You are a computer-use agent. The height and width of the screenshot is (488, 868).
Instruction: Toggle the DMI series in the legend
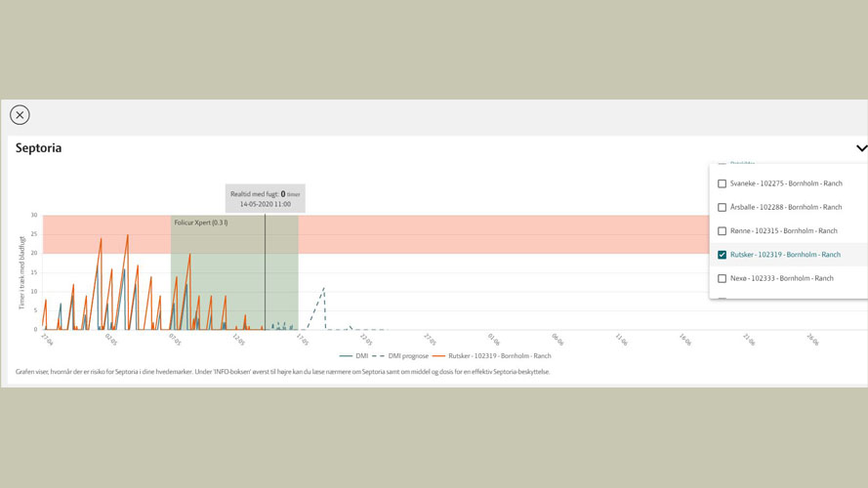click(354, 356)
